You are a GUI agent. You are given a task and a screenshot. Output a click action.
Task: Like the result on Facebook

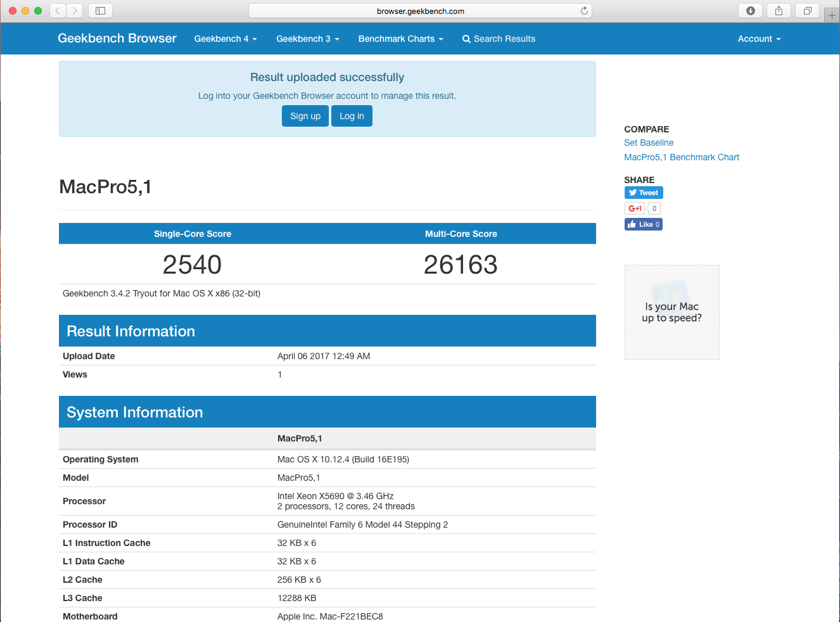(x=644, y=224)
